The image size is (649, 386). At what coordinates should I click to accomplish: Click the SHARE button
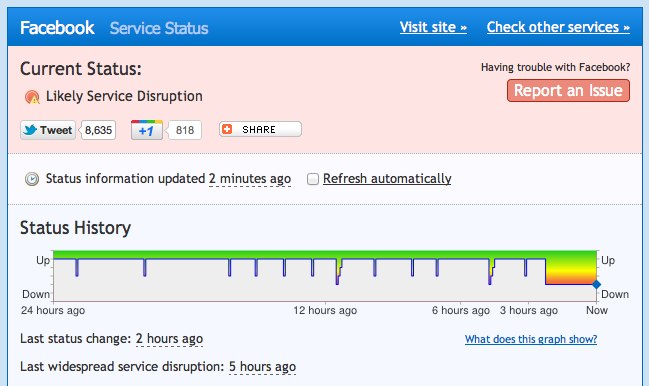pos(260,129)
